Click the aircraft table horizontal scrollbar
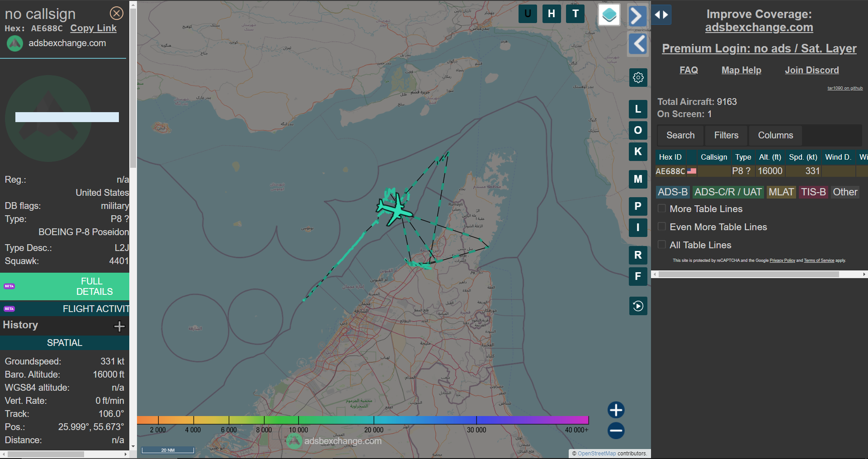Screen dimensions: 868x459 749,274
